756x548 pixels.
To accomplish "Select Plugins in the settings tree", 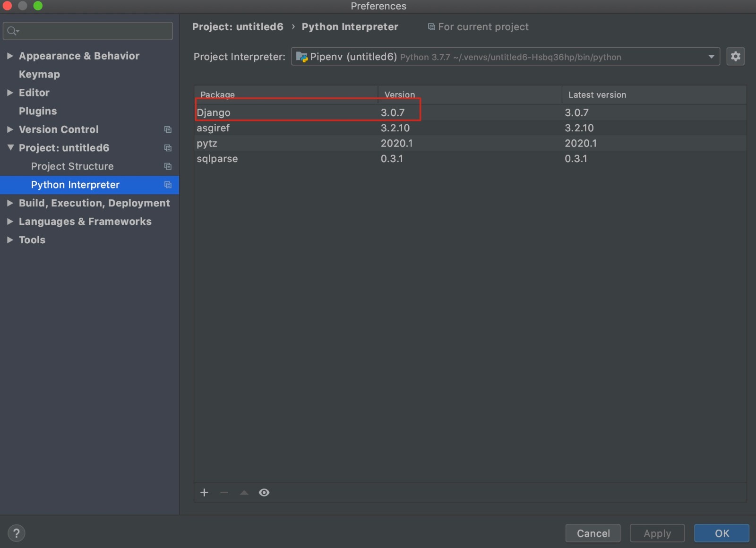I will point(38,111).
